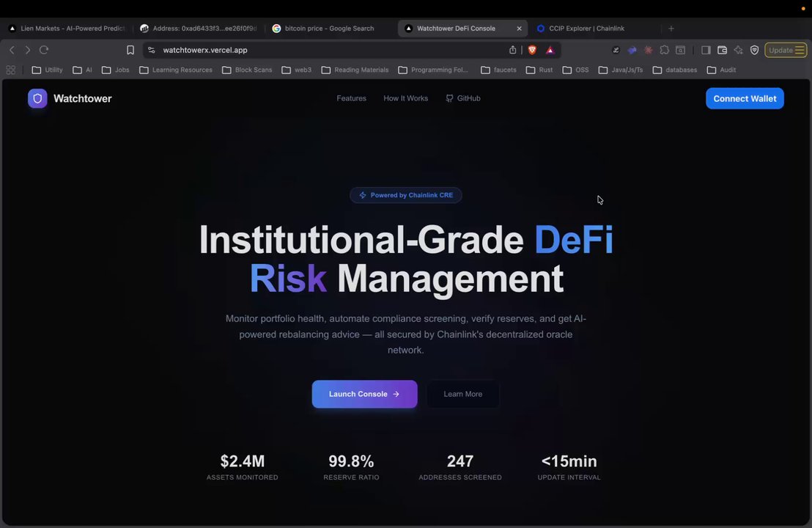Open the apps grid icon in bookmarks bar
Image resolution: width=812 pixels, height=528 pixels.
(11, 70)
